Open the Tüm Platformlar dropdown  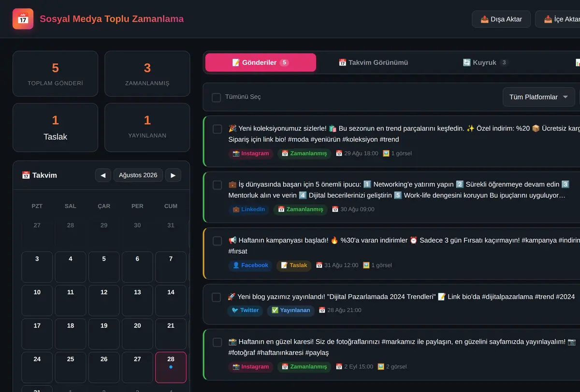point(539,97)
